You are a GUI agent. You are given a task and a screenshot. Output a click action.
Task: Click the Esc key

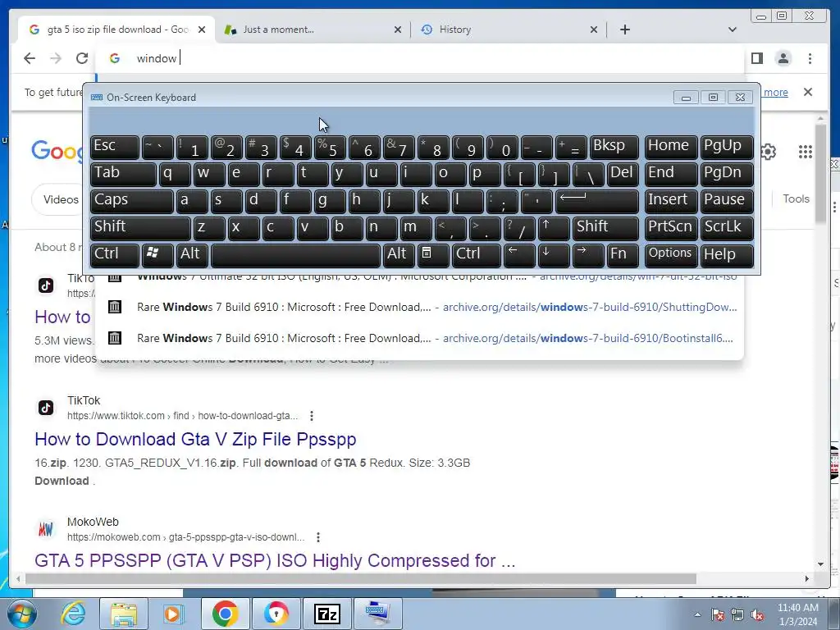pos(114,148)
